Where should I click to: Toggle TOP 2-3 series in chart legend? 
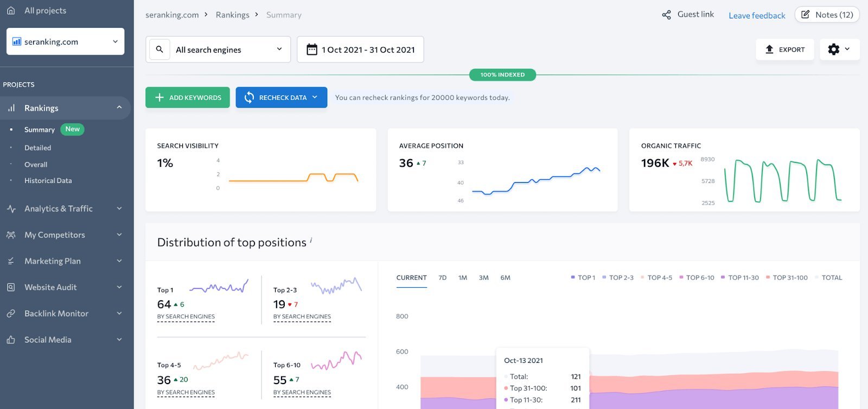point(618,278)
